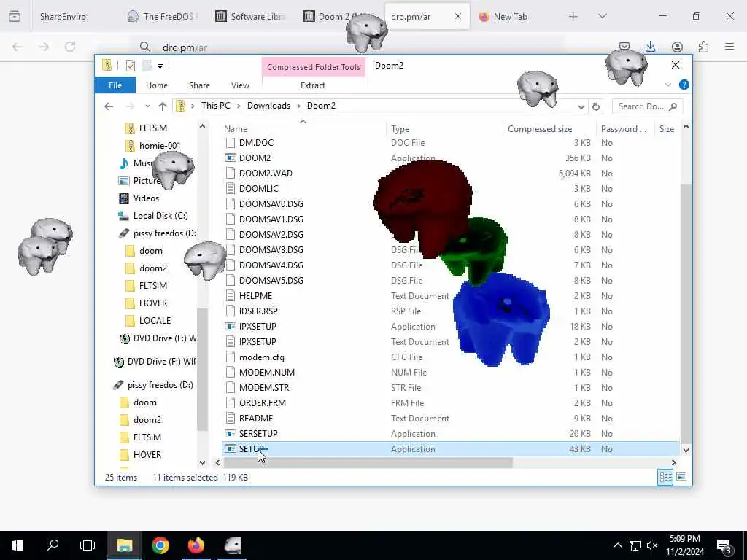
Task: Select LOCALE folder in navigation pane
Action: click(155, 321)
